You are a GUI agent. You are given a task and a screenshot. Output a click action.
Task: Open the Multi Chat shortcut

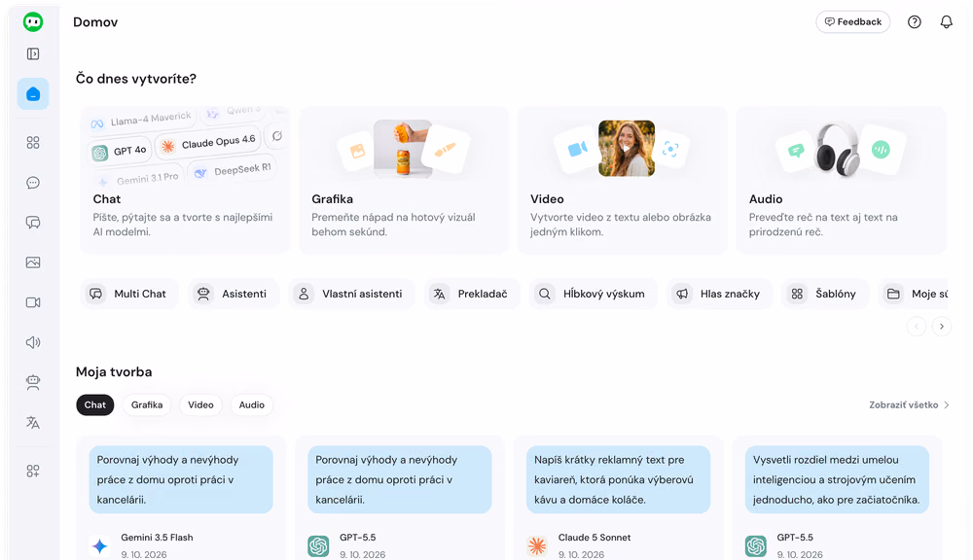(x=129, y=294)
